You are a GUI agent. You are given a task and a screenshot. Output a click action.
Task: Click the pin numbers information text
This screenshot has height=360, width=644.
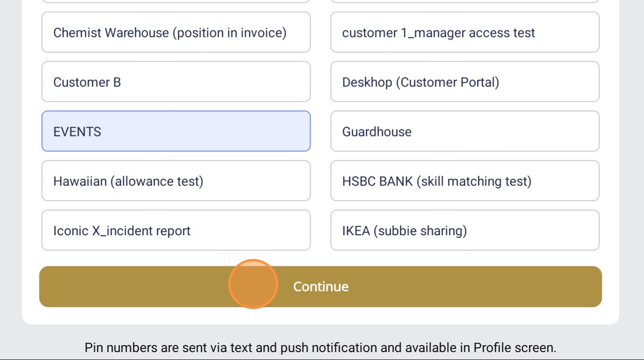[320, 348]
